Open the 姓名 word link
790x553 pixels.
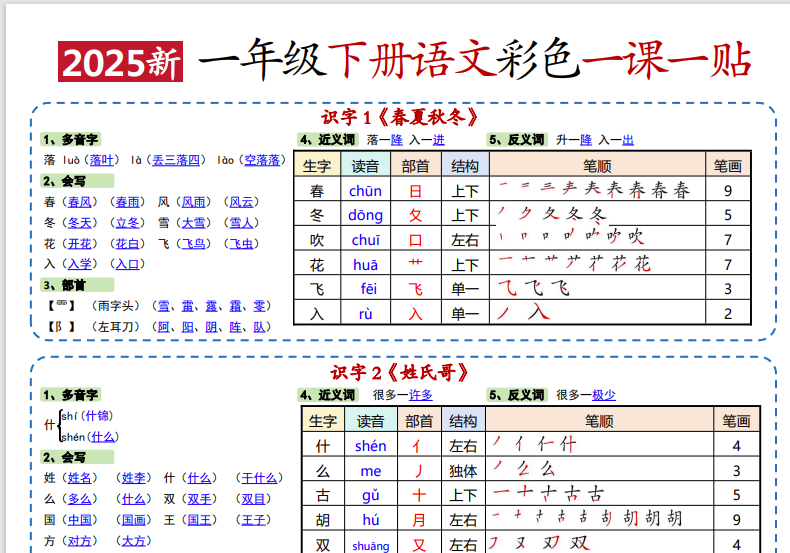point(80,478)
